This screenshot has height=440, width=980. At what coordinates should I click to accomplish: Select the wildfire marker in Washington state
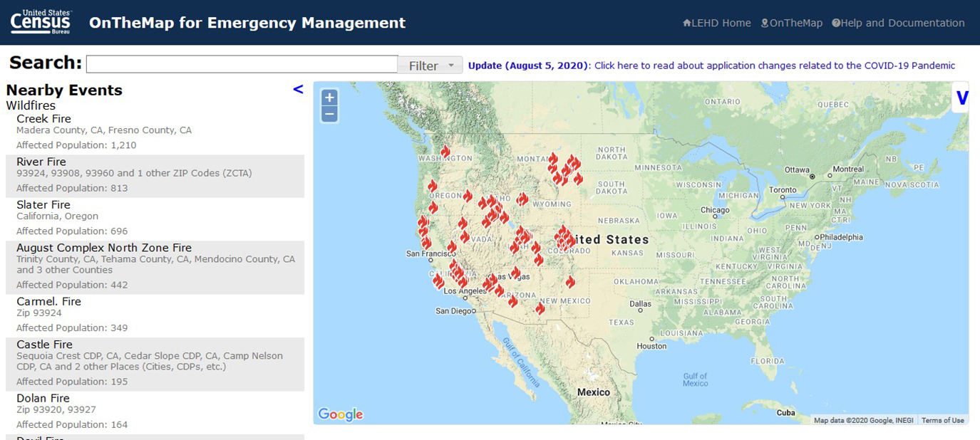coord(445,152)
